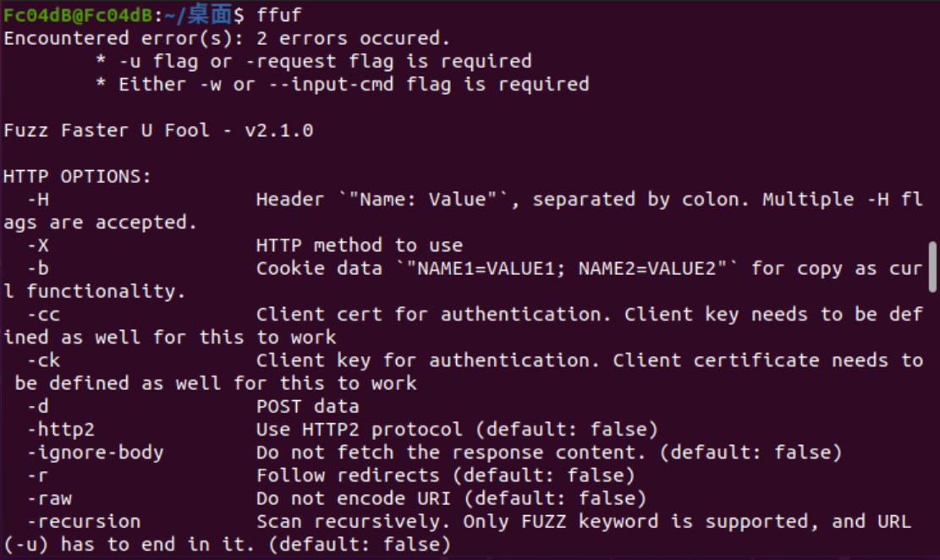Click the -ck client key flag
Screen dimensions: 940x560
[44, 360]
